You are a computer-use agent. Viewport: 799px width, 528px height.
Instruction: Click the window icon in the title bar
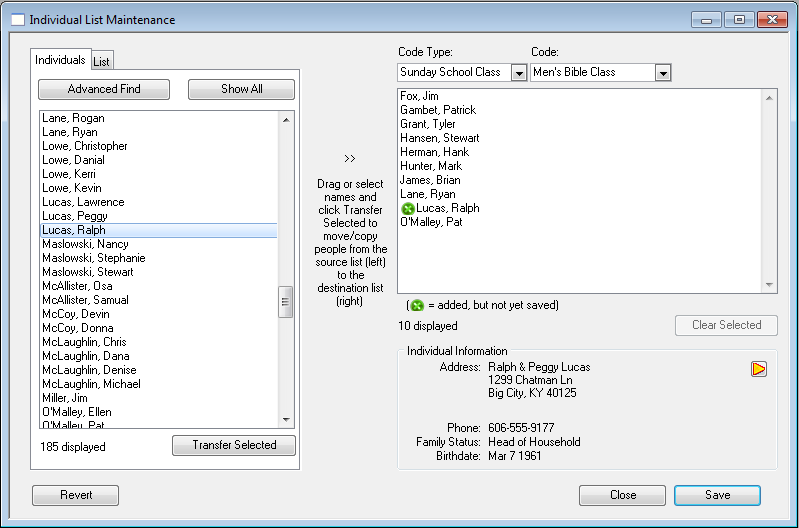pyautogui.click(x=17, y=20)
